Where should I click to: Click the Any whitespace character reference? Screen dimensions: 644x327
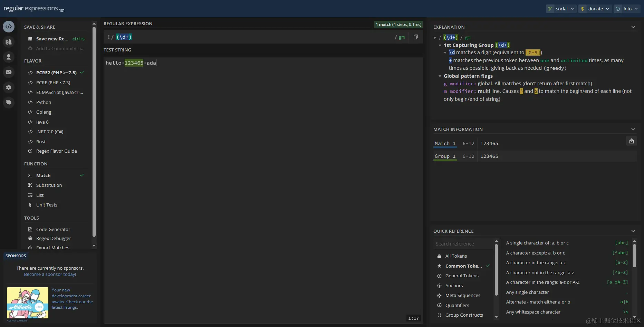pyautogui.click(x=567, y=312)
